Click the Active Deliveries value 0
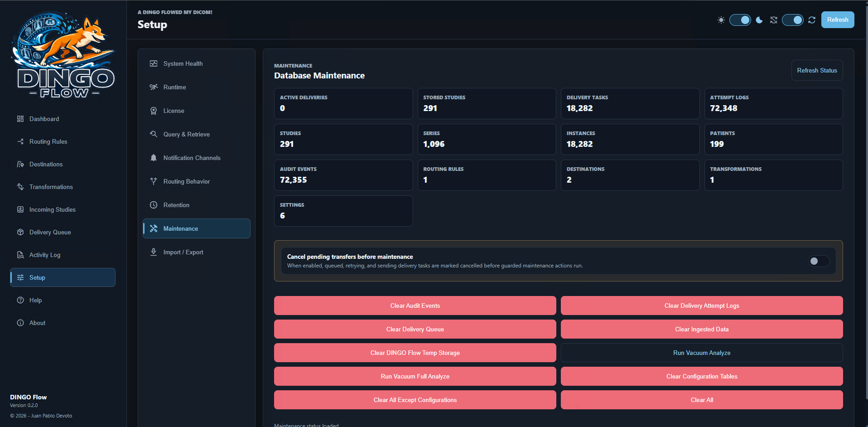This screenshot has width=868, height=427. click(x=282, y=108)
